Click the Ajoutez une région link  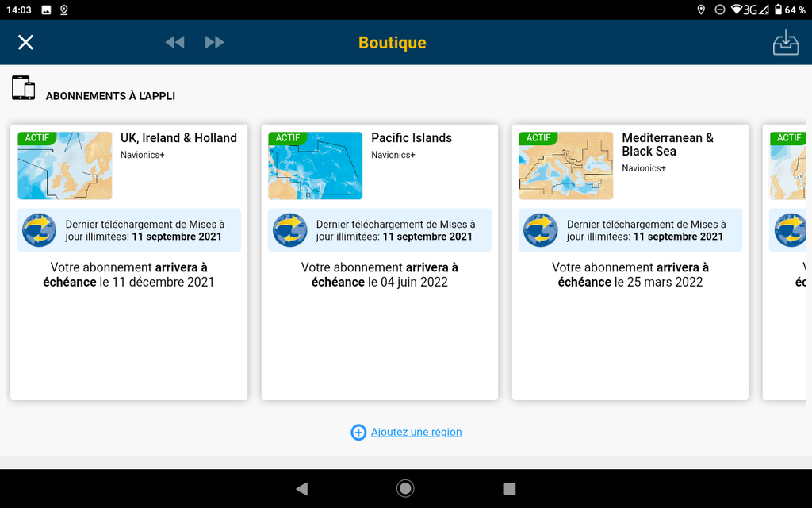pos(416,432)
